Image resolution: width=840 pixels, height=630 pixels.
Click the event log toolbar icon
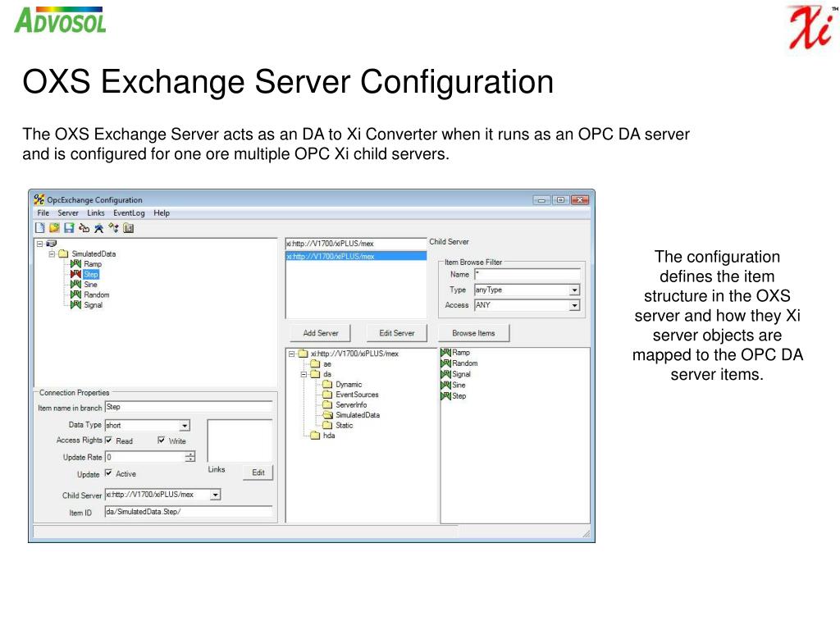(129, 228)
